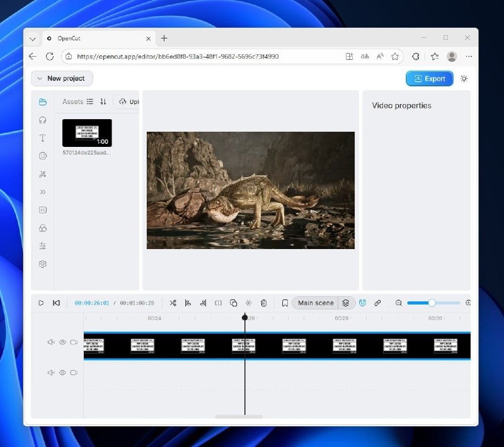The image size is (504, 447).
Task: Click the 00:30 mark on ruler
Action: 435,318
